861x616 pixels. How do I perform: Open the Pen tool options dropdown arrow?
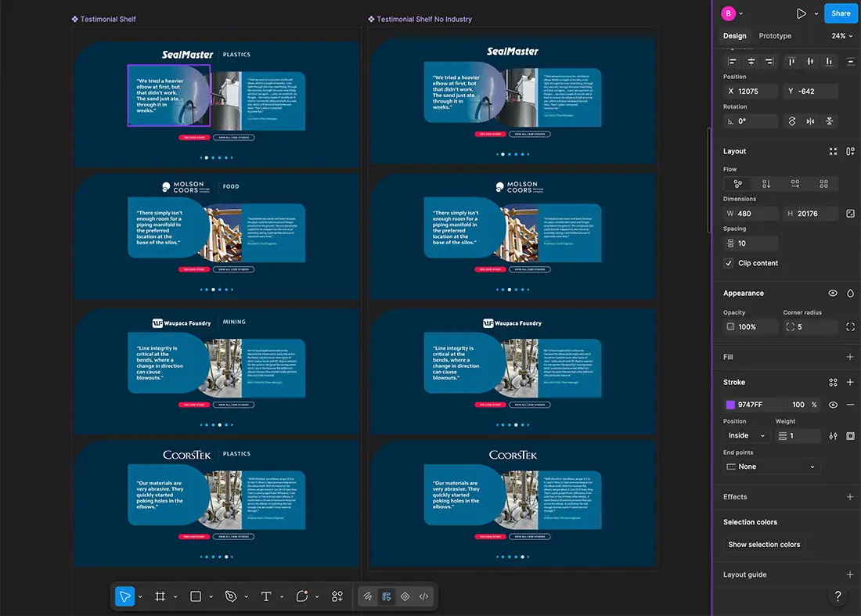[246, 596]
